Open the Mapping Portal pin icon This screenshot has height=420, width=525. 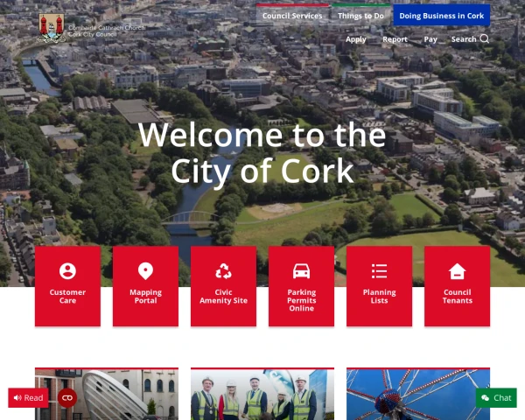[x=145, y=271]
